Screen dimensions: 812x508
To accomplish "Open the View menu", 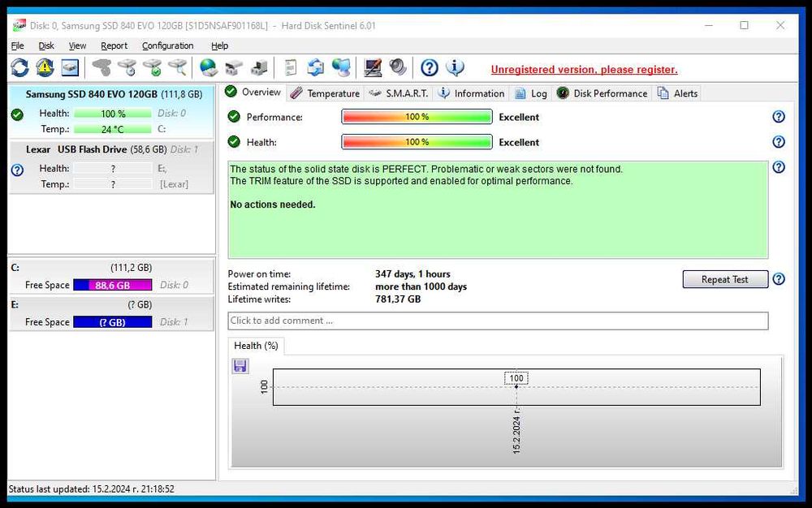I will (77, 45).
